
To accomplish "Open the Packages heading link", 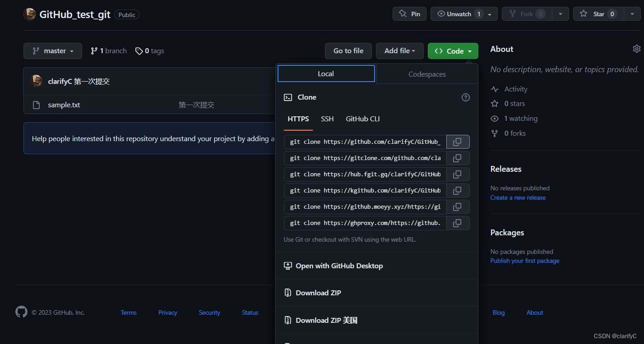I will pos(507,233).
